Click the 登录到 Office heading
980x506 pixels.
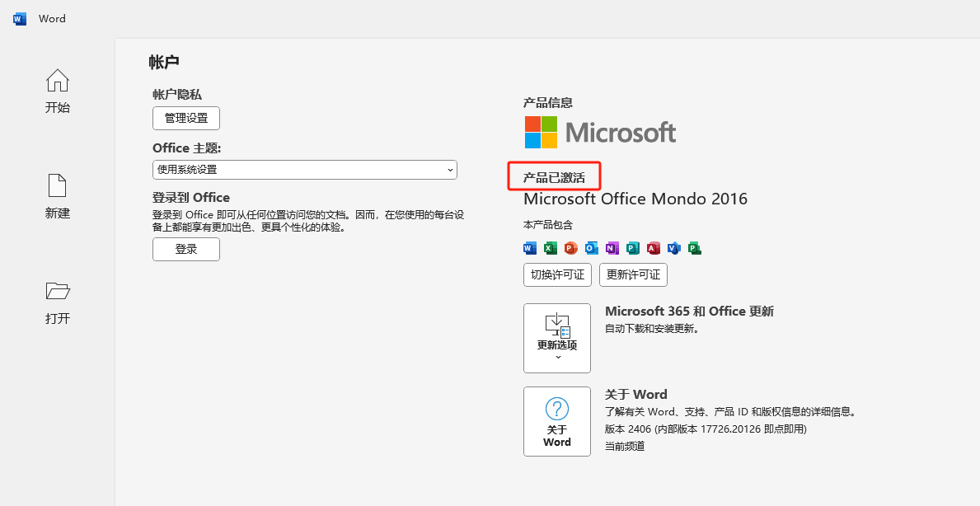tap(191, 198)
